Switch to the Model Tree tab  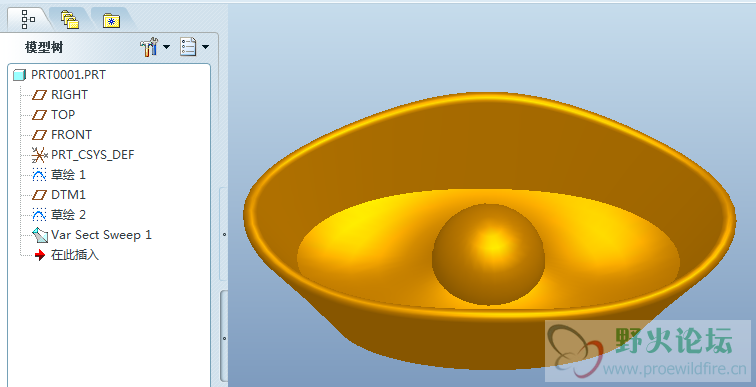pos(28,19)
